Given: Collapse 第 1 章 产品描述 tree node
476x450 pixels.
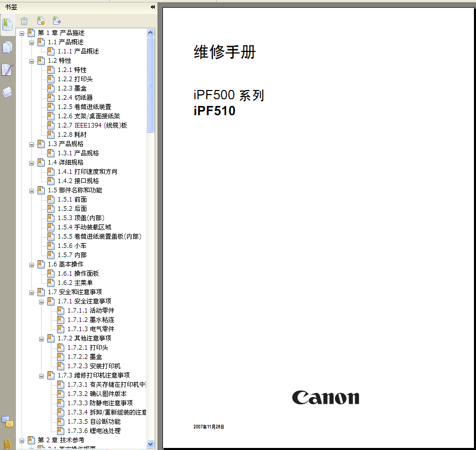Looking at the screenshot, I should click(x=22, y=33).
